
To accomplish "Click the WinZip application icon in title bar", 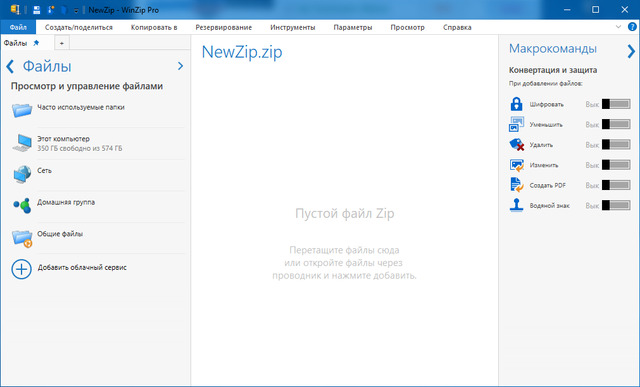I will click(x=15, y=9).
